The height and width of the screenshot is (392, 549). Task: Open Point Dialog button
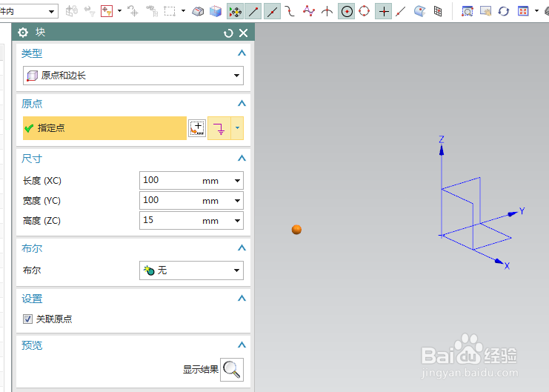[197, 128]
